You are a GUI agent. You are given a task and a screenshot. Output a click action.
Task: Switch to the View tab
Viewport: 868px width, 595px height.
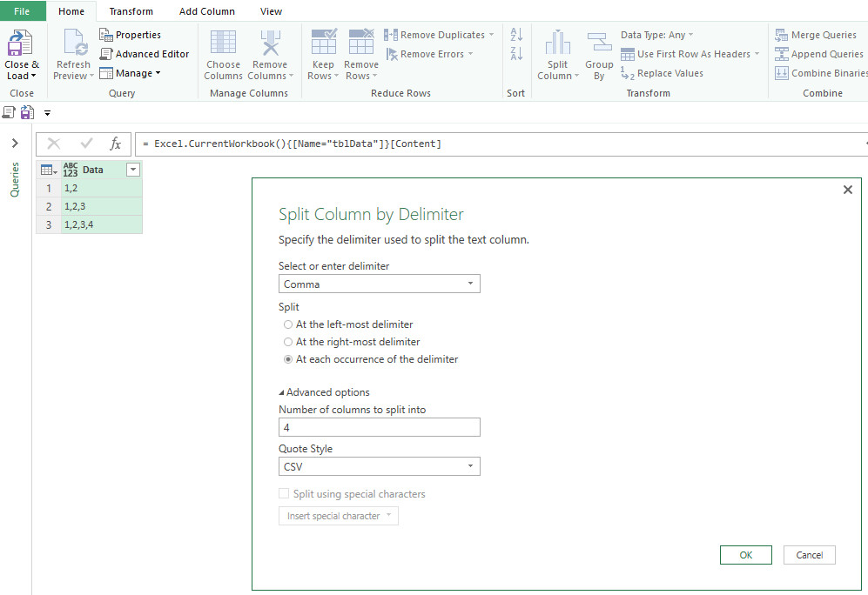click(x=272, y=11)
